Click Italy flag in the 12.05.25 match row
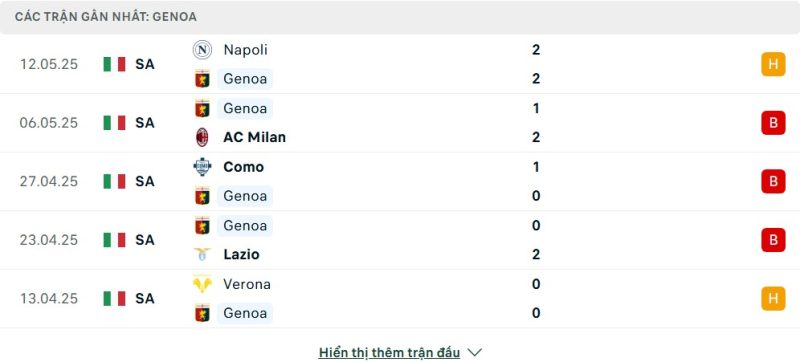The height and width of the screenshot is (362, 800). (114, 64)
